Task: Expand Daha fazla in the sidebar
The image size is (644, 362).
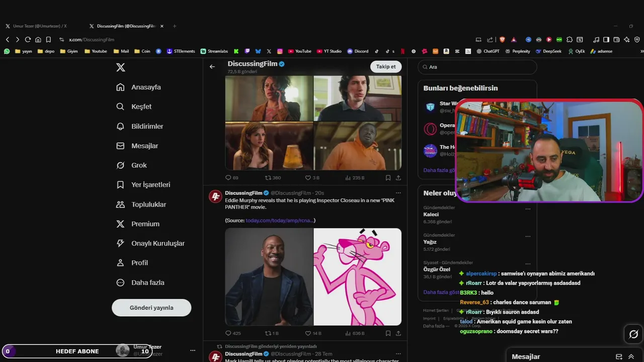Action: 140,283
